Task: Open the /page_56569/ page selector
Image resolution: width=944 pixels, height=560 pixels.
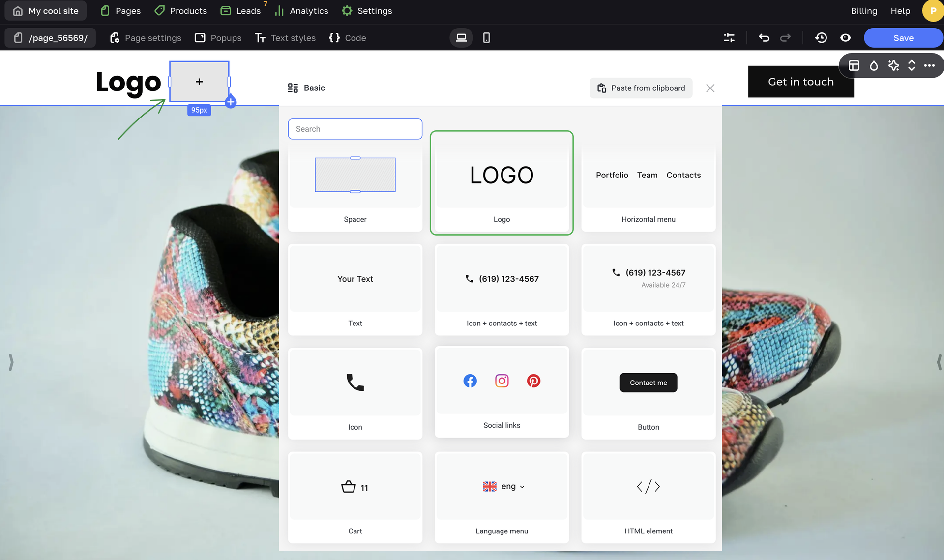Action: coord(51,38)
